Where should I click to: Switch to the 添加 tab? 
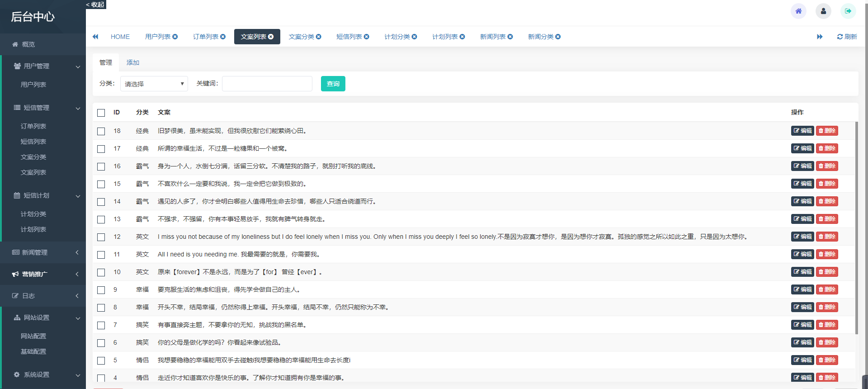coord(132,62)
